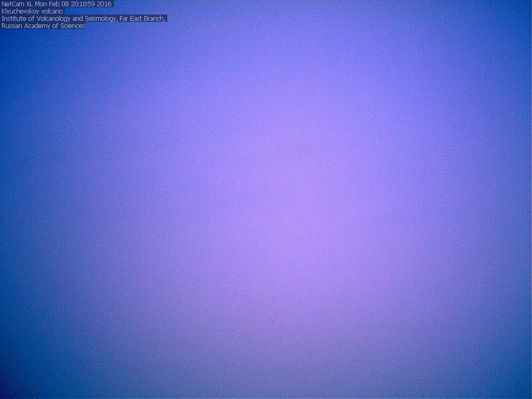Click the 'Klyuchevskoy volcano' caption text
This screenshot has width=532, height=399.
(32, 11)
